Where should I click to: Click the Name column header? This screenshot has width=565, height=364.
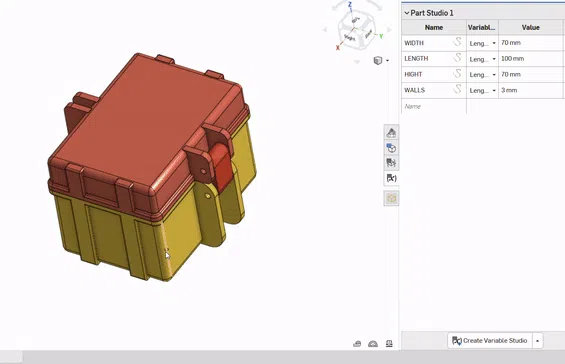click(x=434, y=27)
